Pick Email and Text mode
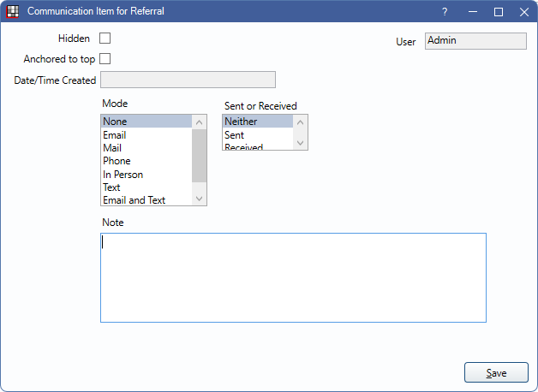This screenshot has width=538, height=392. (x=134, y=200)
